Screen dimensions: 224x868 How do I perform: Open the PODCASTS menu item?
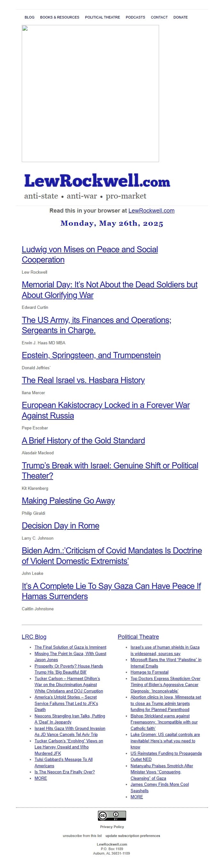135,17
